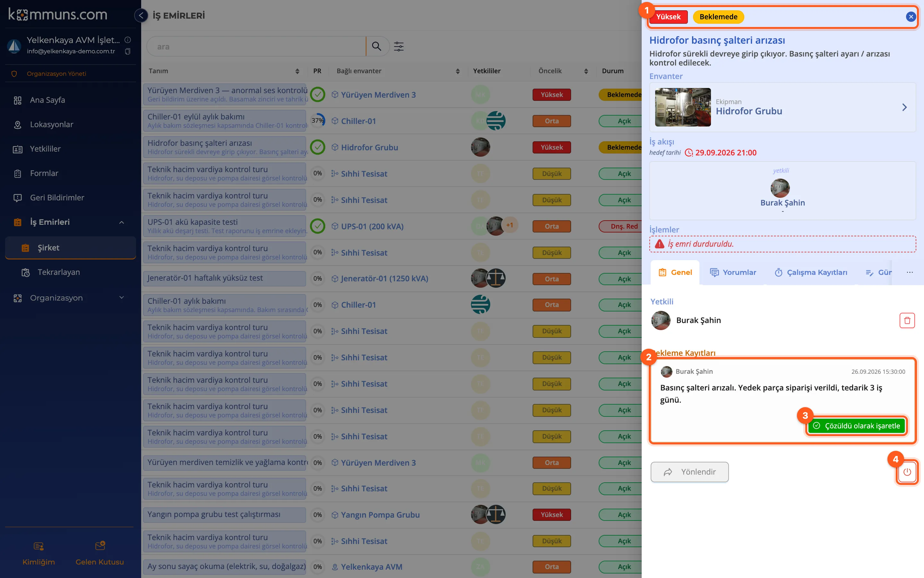Click Organizasyon Yöneti role label

pyautogui.click(x=56, y=74)
